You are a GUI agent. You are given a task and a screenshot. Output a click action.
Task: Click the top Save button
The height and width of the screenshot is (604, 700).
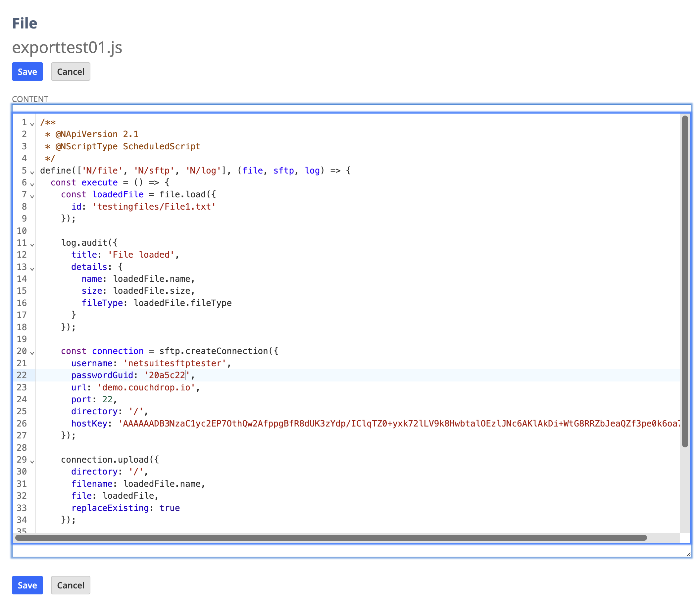pyautogui.click(x=27, y=72)
